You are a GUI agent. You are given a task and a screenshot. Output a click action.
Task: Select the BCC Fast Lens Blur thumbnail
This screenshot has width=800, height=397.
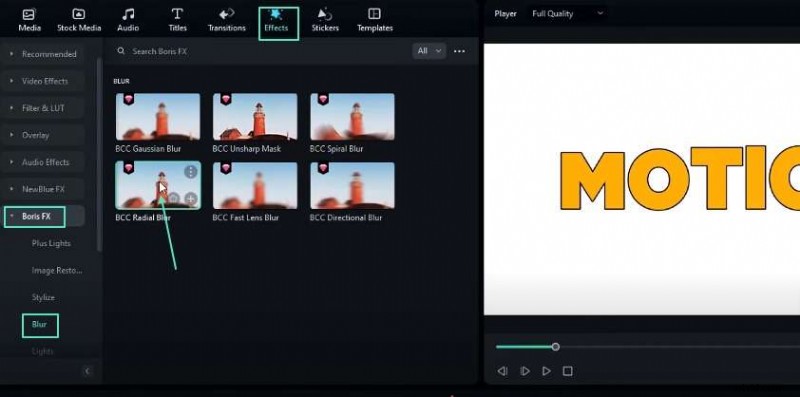(255, 185)
